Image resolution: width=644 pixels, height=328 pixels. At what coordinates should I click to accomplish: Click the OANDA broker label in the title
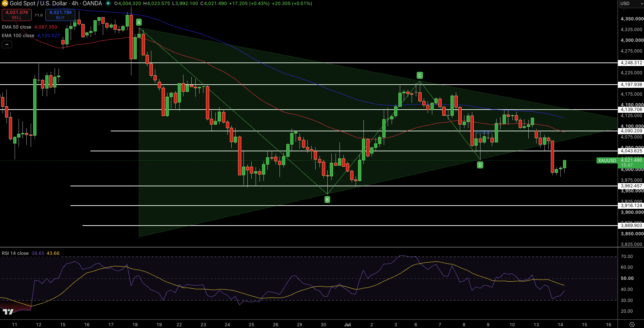click(92, 3)
